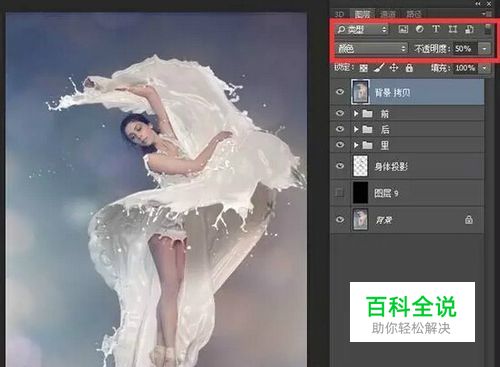Select the black 图层 9 thumbnail
Screen dimensions: 500x367
pos(360,193)
